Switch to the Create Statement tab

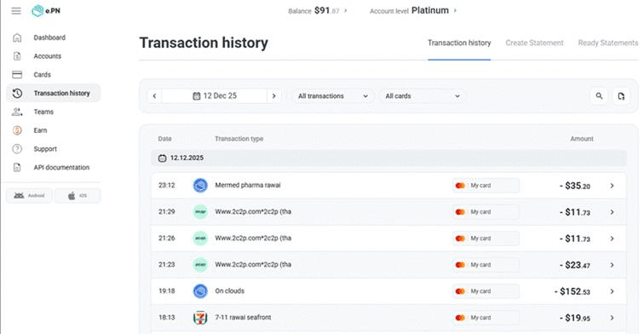click(x=534, y=43)
